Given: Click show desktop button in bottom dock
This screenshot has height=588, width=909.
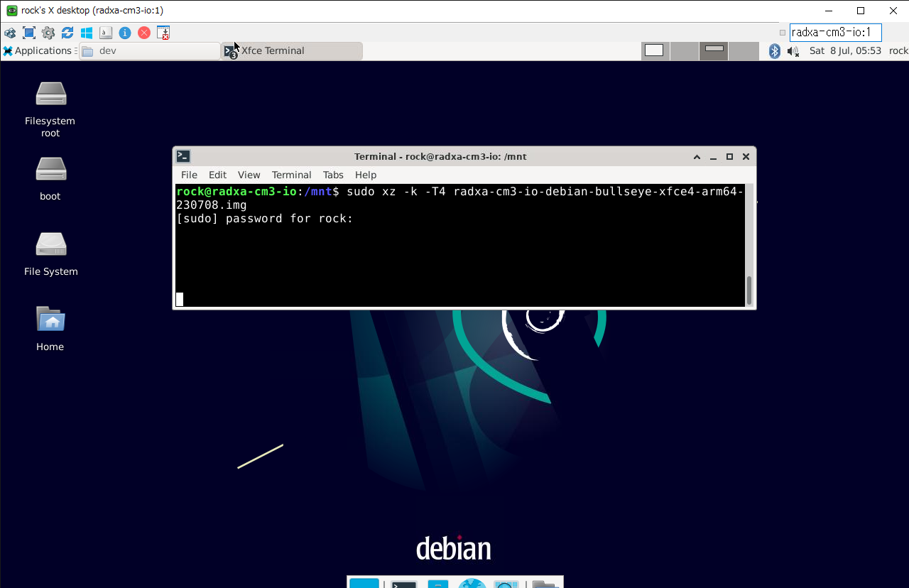Looking at the screenshot, I should pos(364,584).
